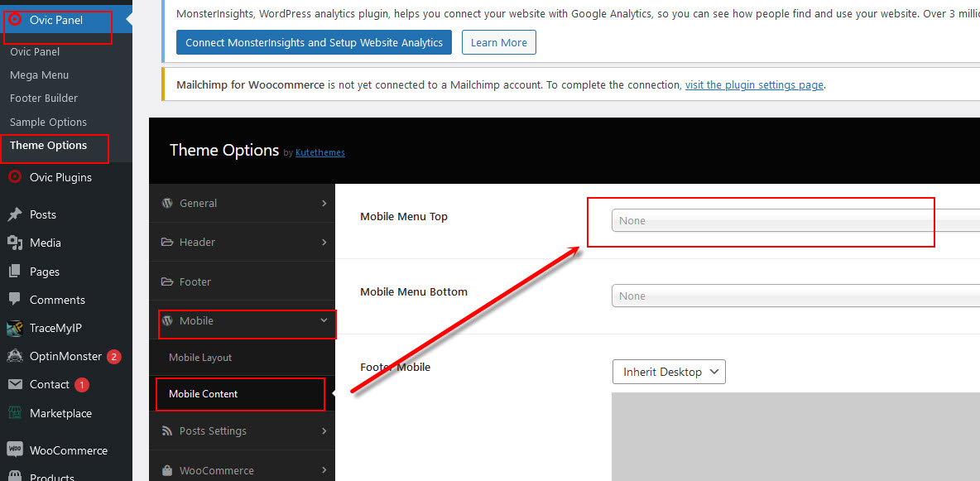The height and width of the screenshot is (481, 980).
Task: Follow the visit the plugin settings page link
Action: pos(754,84)
